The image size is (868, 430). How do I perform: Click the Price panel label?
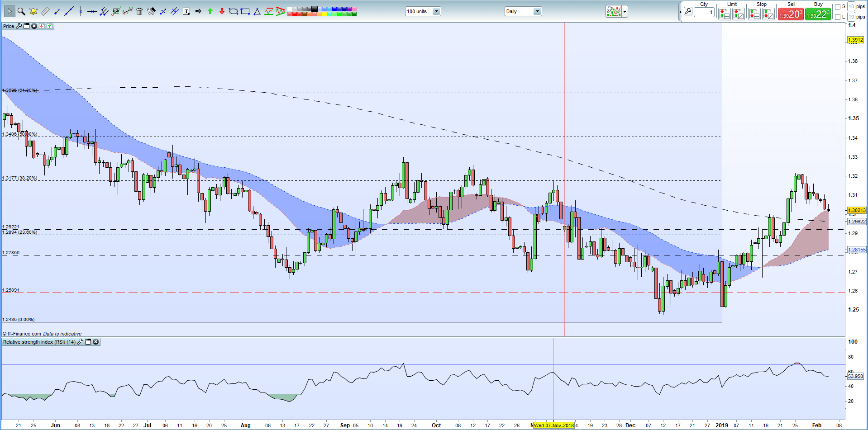point(9,26)
